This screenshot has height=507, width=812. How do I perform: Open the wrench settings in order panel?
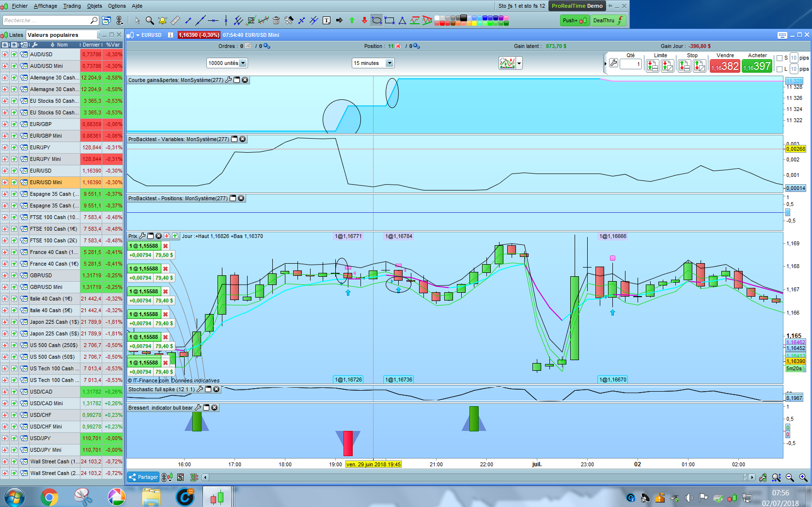[x=613, y=63]
